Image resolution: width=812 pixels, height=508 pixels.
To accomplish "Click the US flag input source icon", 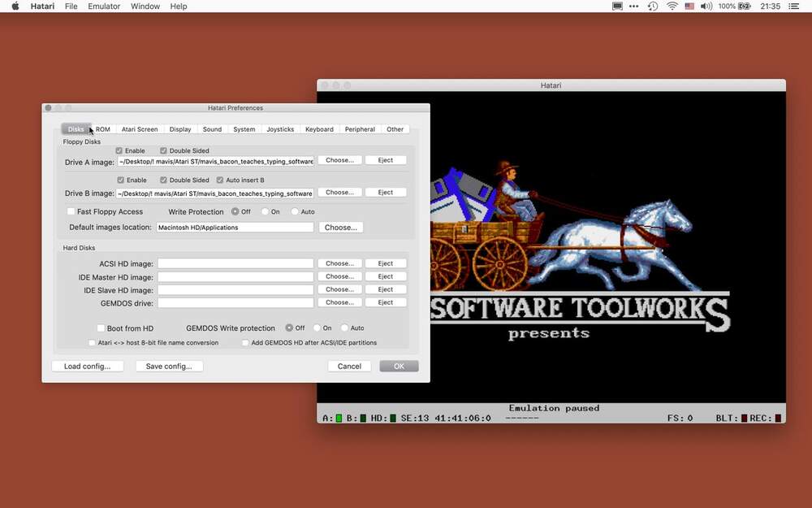I will coord(689,7).
